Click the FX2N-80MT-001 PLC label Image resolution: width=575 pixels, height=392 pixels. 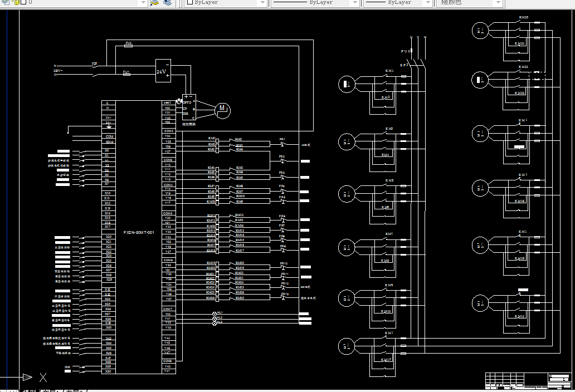[139, 232]
